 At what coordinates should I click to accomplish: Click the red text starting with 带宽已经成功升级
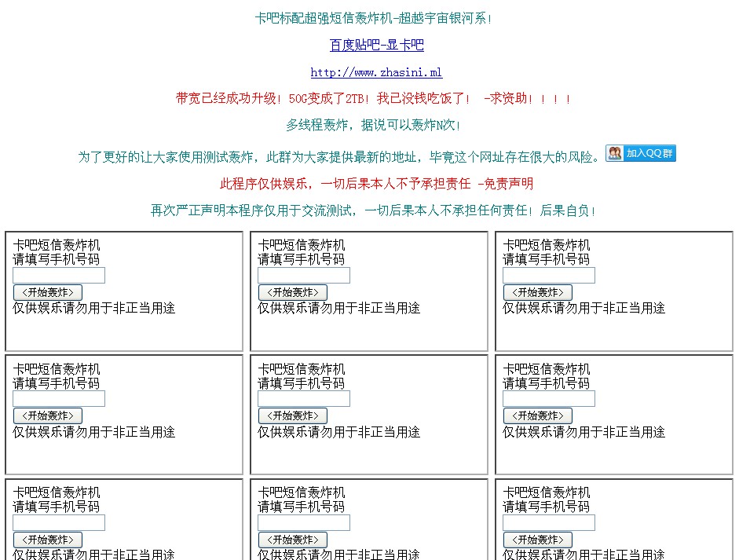tap(373, 99)
